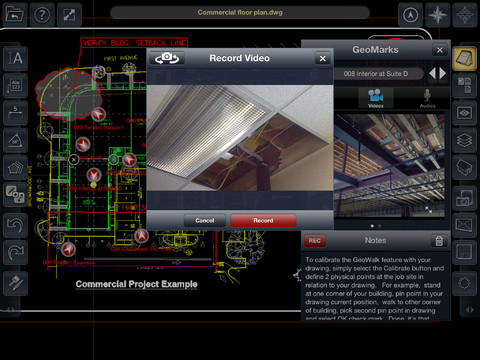Switch camera with the flip camera icon

tap(167, 58)
